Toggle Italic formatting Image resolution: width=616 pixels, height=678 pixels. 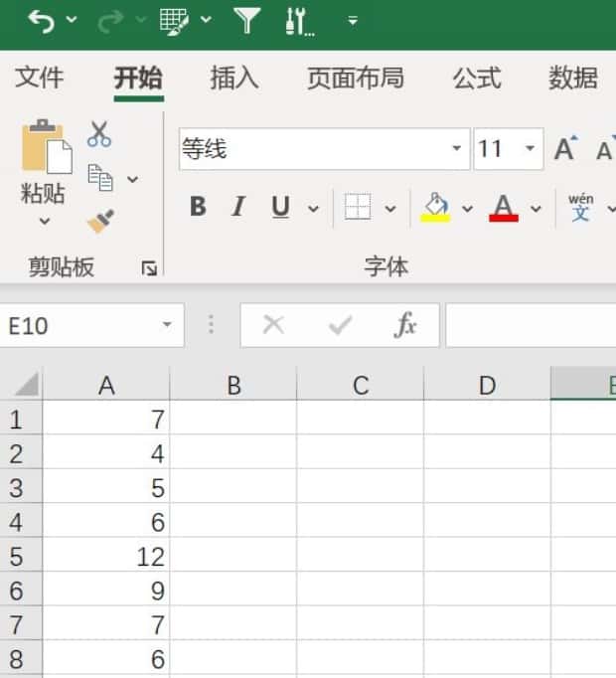coord(237,207)
